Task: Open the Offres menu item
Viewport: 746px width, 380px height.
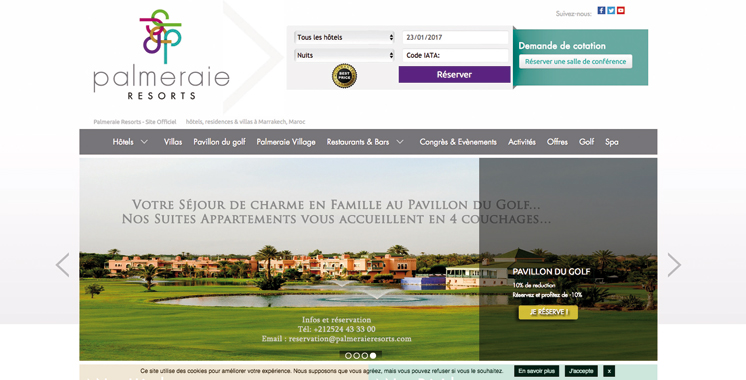Action: [557, 142]
